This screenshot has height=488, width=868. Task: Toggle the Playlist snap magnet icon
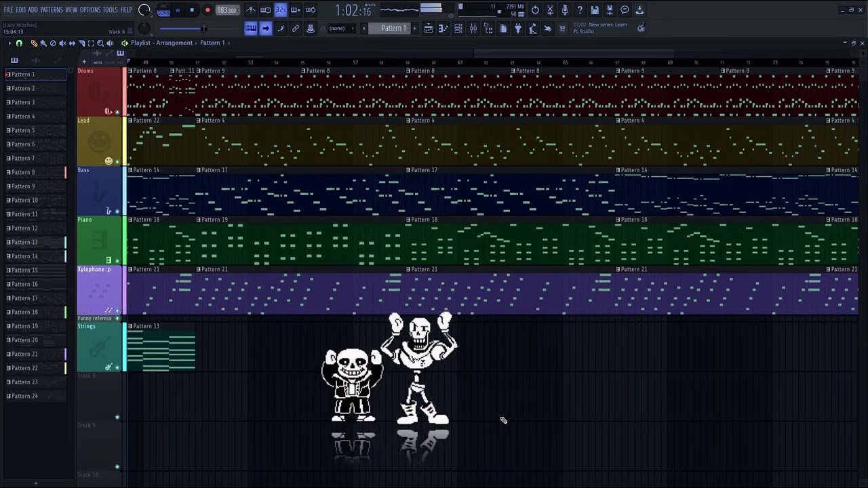tap(19, 43)
